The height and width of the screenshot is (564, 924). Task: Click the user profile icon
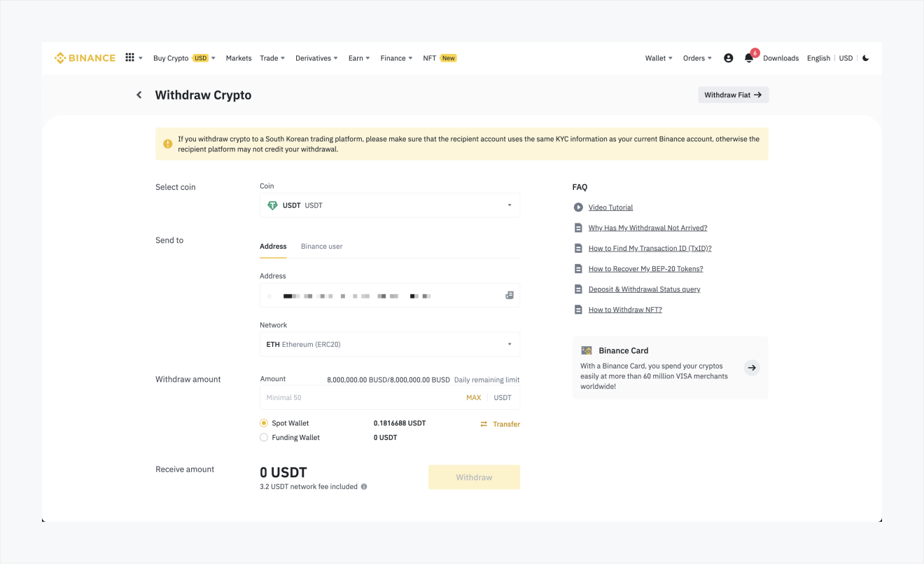click(728, 57)
